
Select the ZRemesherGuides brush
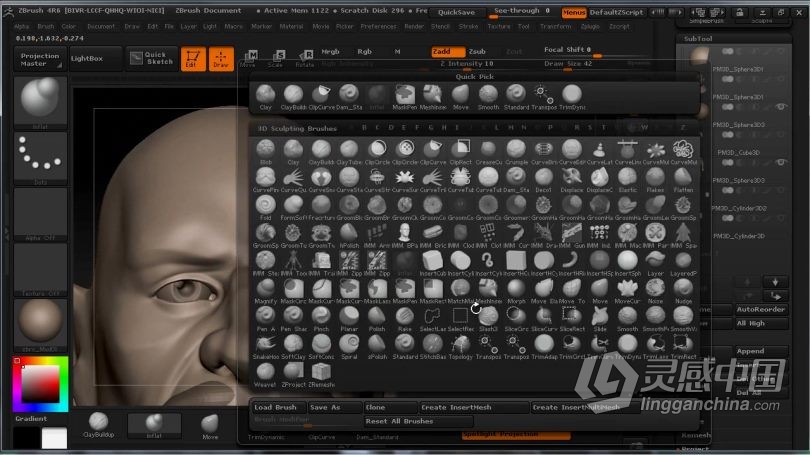tap(321, 375)
